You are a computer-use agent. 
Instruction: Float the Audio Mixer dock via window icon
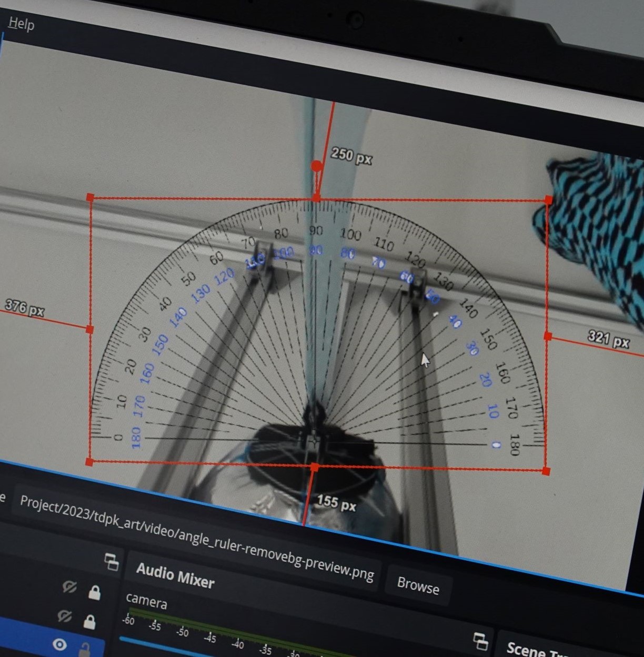click(480, 641)
